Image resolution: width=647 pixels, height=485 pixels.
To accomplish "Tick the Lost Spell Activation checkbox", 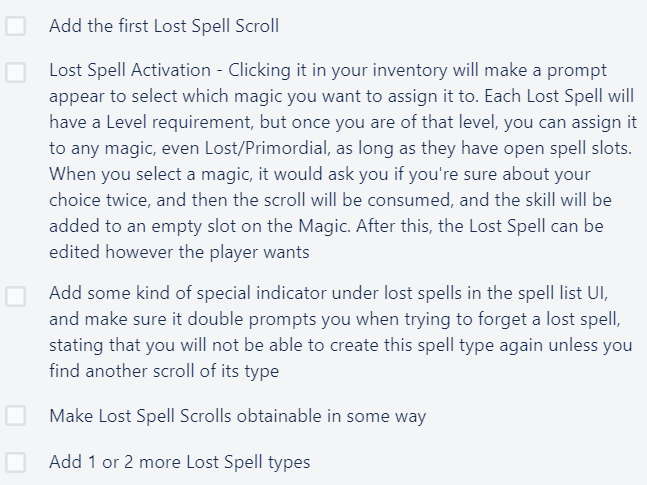I will click(x=16, y=72).
